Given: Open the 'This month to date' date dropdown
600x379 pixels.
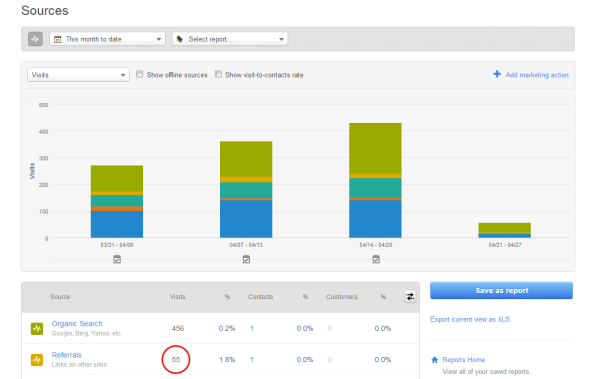Looking at the screenshot, I should (x=107, y=39).
